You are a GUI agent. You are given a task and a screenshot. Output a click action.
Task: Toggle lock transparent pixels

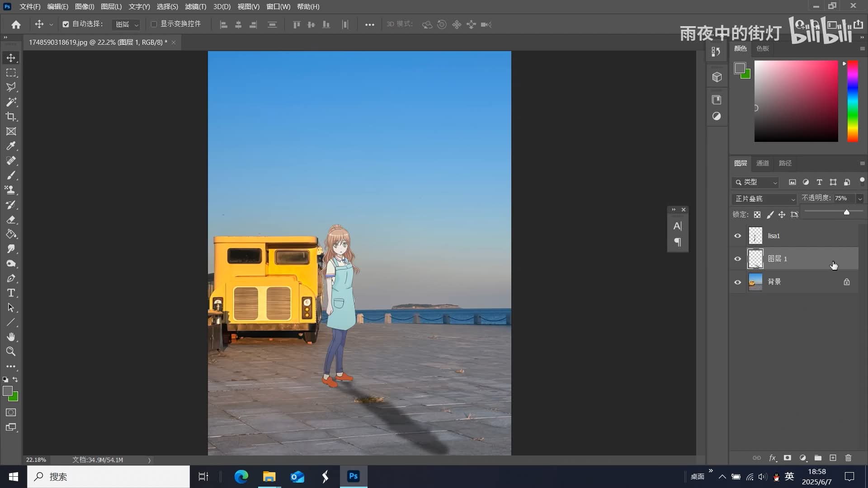tap(757, 215)
